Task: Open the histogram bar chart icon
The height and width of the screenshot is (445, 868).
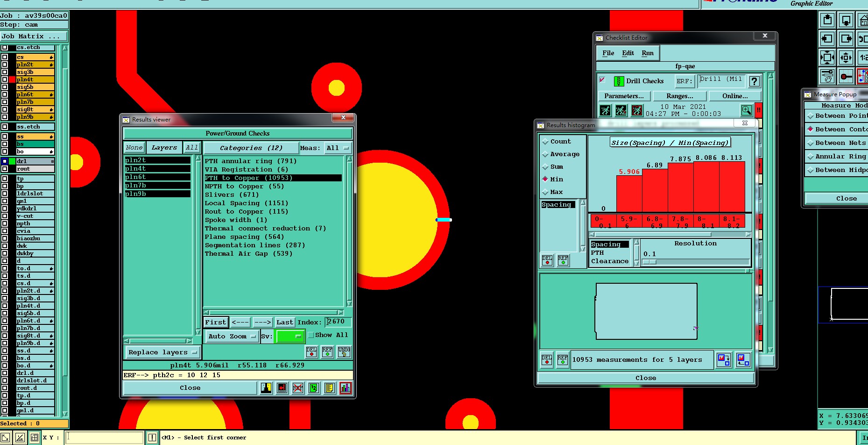Action: [x=346, y=388]
